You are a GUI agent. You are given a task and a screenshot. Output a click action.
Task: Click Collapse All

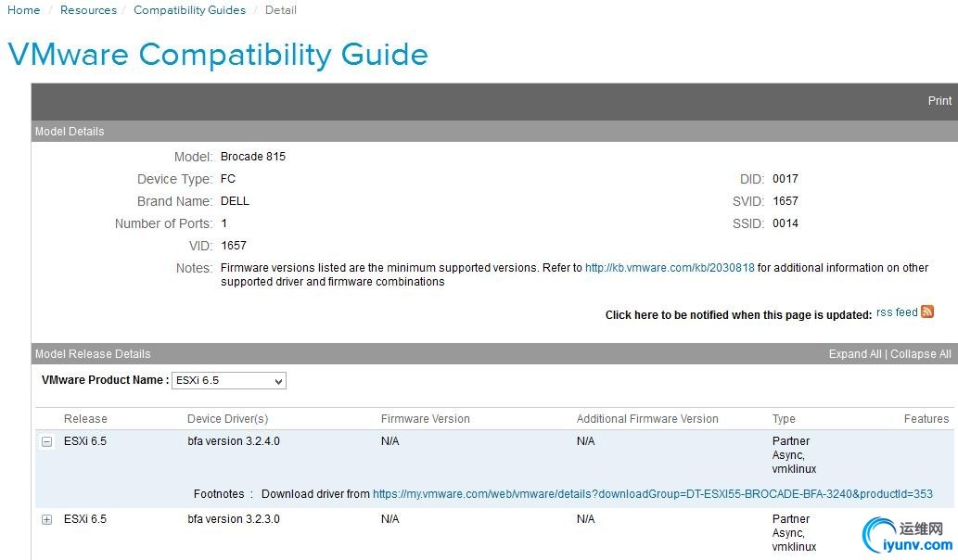[920, 353]
